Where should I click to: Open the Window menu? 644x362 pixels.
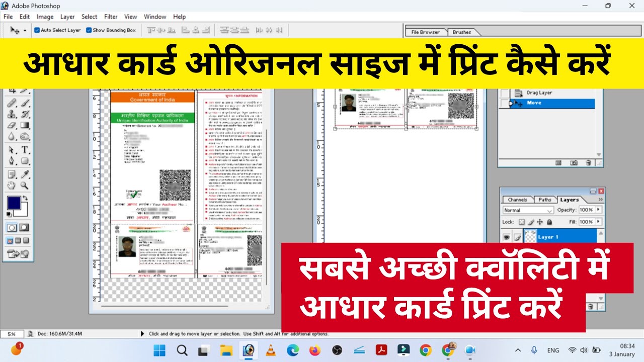click(x=155, y=17)
